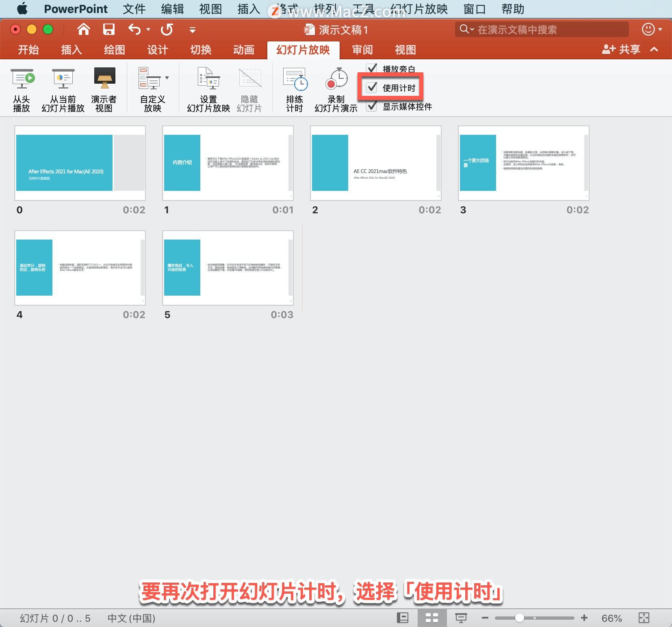The image size is (672, 627).
Task: Switch to 动画 ribbon tab
Action: click(243, 50)
